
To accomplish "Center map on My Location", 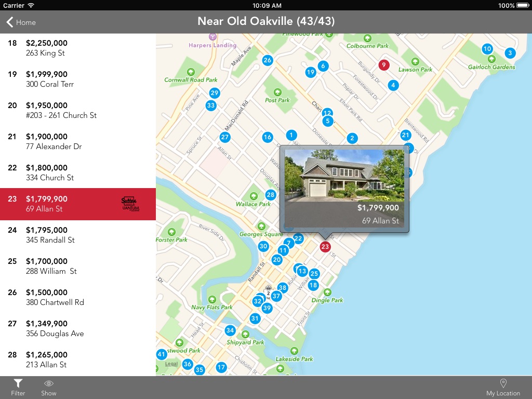I will pos(503,388).
